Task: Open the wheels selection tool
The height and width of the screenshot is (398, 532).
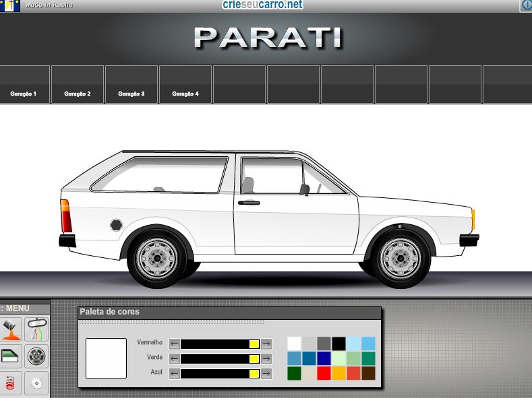Action: coord(36,356)
